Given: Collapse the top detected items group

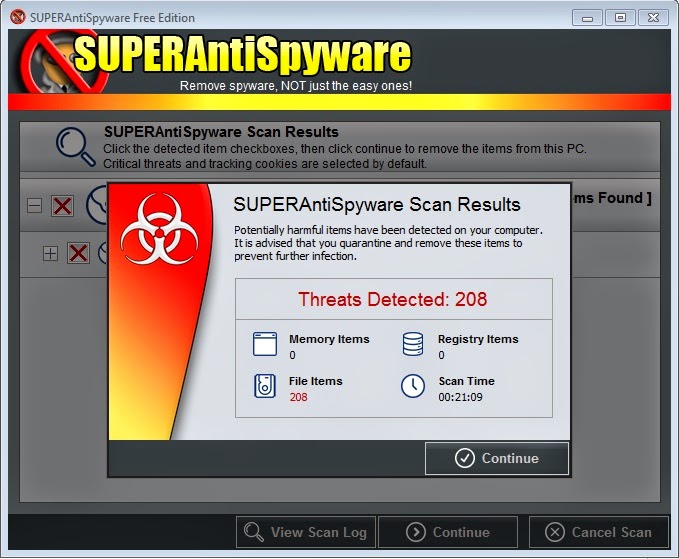Looking at the screenshot, I should click(x=34, y=205).
